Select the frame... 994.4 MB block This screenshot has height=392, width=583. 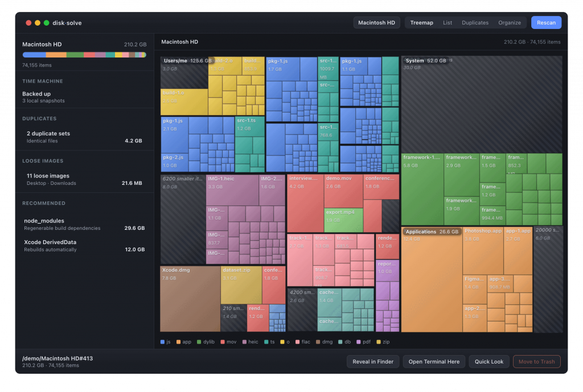[x=492, y=215]
